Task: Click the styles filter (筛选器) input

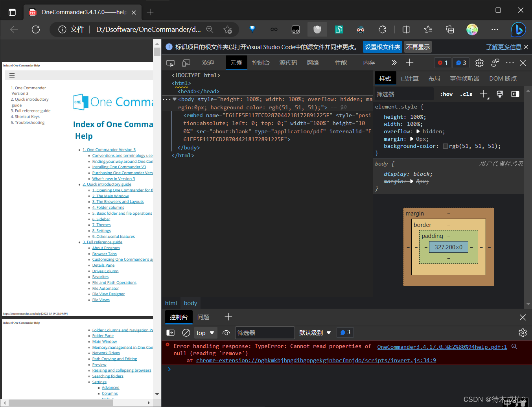Action: click(x=404, y=94)
